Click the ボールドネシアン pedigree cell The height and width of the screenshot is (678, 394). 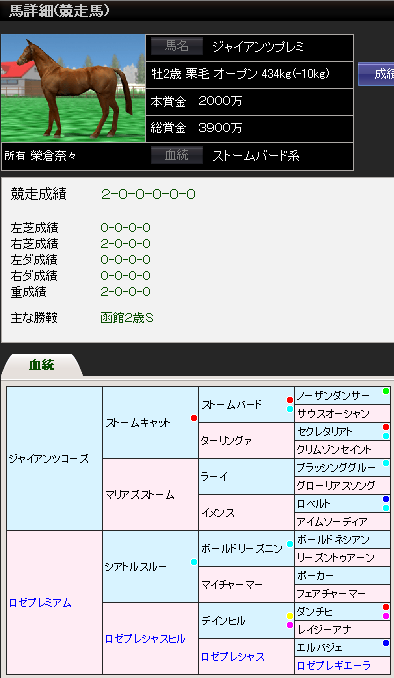point(343,540)
